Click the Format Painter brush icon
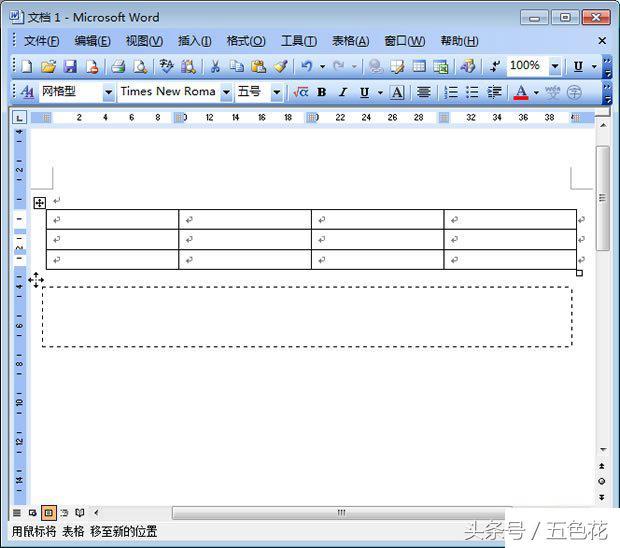This screenshot has width=620, height=548. (x=281, y=66)
